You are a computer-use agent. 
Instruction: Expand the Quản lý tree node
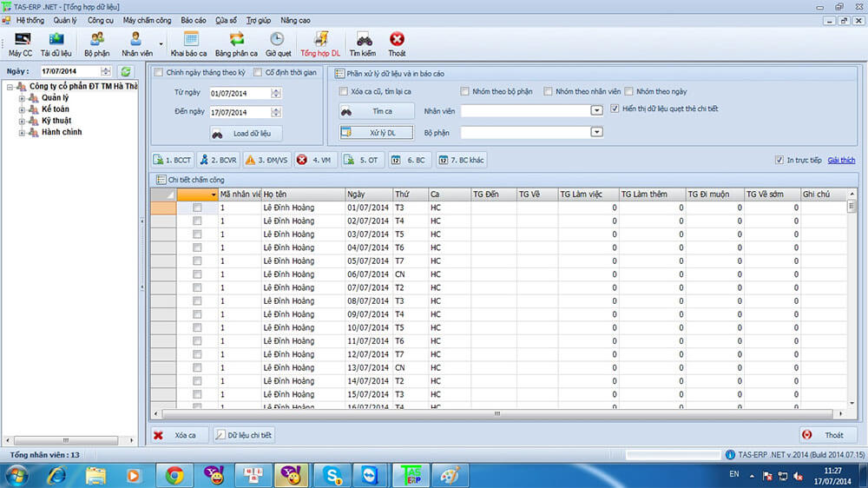click(22, 98)
